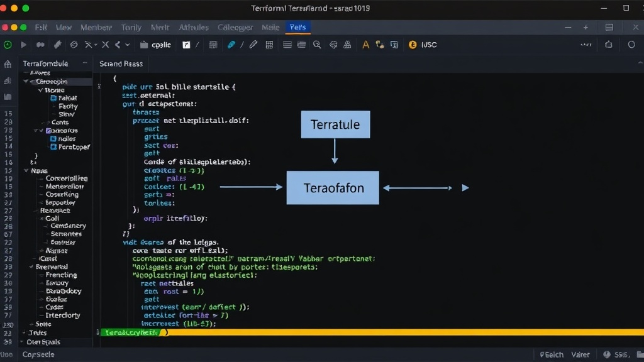Click the Run play triangle in toolbar
Viewport: 644px width, 362px height.
(x=23, y=45)
